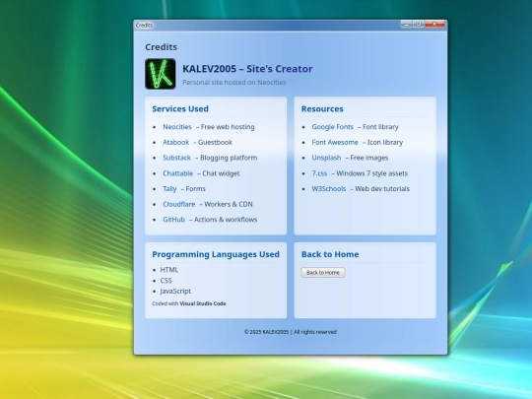The width and height of the screenshot is (532, 399).
Task: Open the Neocities link
Action: pyautogui.click(x=177, y=126)
